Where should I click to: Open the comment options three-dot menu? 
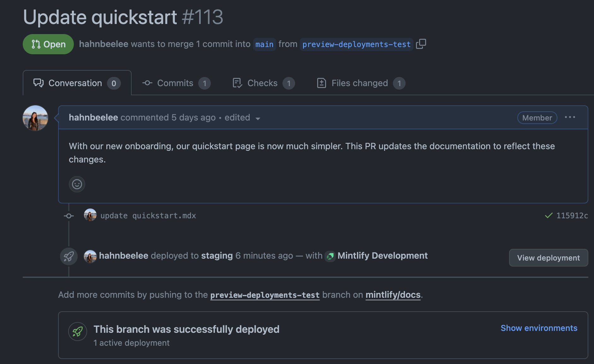(x=570, y=117)
